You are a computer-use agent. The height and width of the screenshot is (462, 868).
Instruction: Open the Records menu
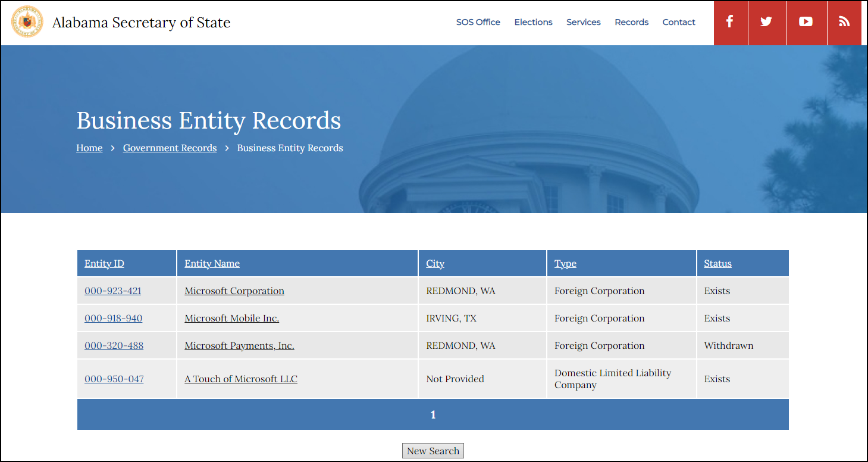point(631,22)
